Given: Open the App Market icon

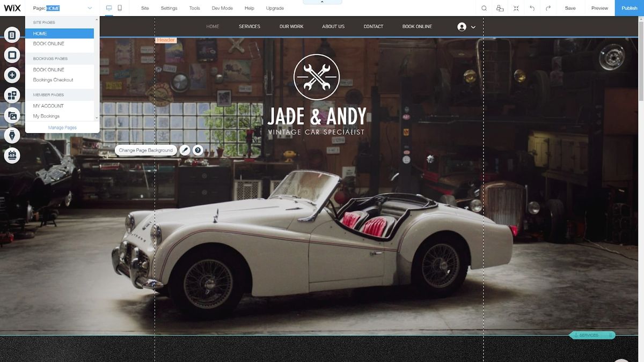Looking at the screenshot, I should 12,95.
